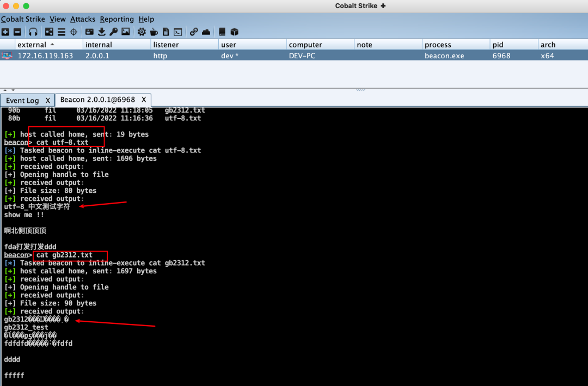This screenshot has height=386, width=588.
Task: Open the Help menu
Action: (146, 19)
